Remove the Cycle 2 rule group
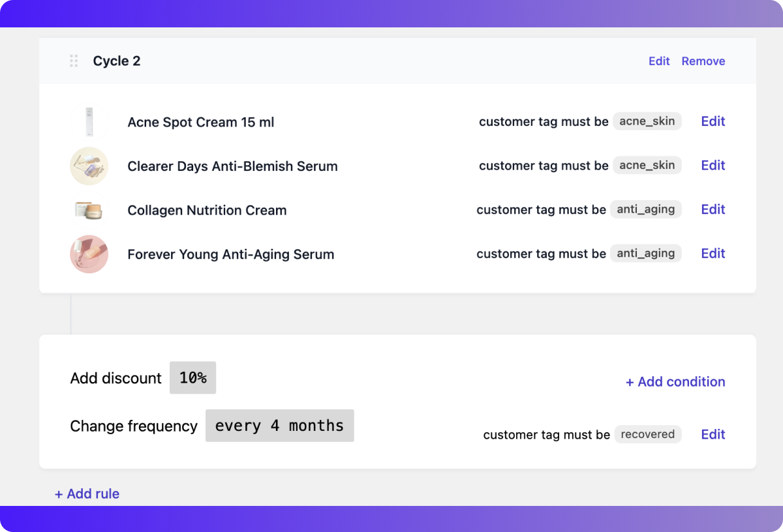 [703, 61]
